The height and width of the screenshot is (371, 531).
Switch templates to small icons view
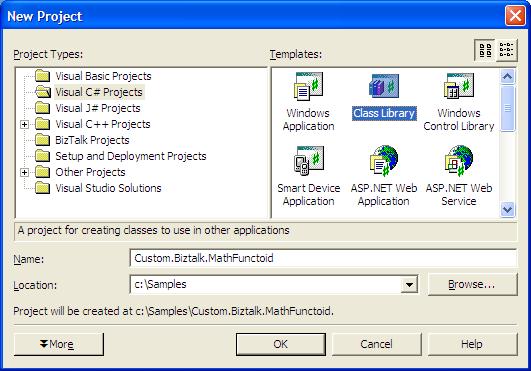point(507,50)
